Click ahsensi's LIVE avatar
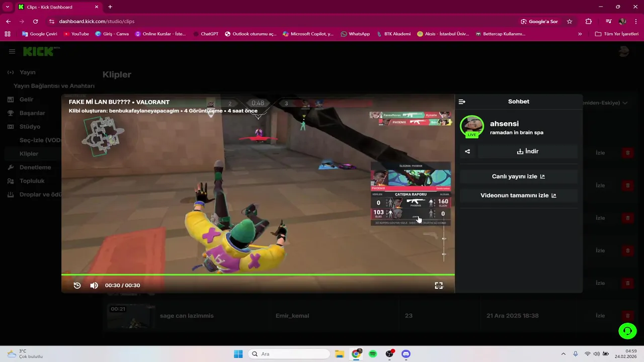Screen dimensions: 644x362 click(472, 127)
